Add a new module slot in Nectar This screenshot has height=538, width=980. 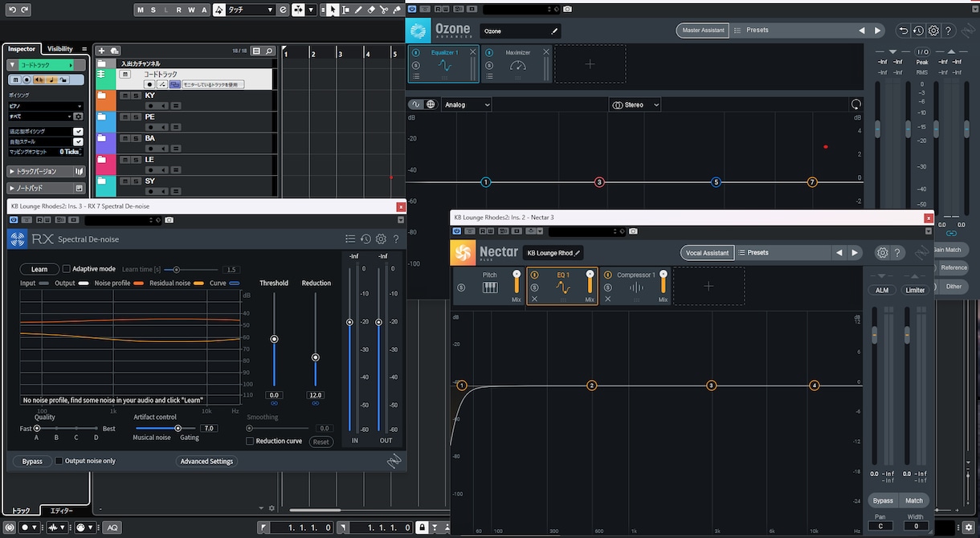[708, 286]
